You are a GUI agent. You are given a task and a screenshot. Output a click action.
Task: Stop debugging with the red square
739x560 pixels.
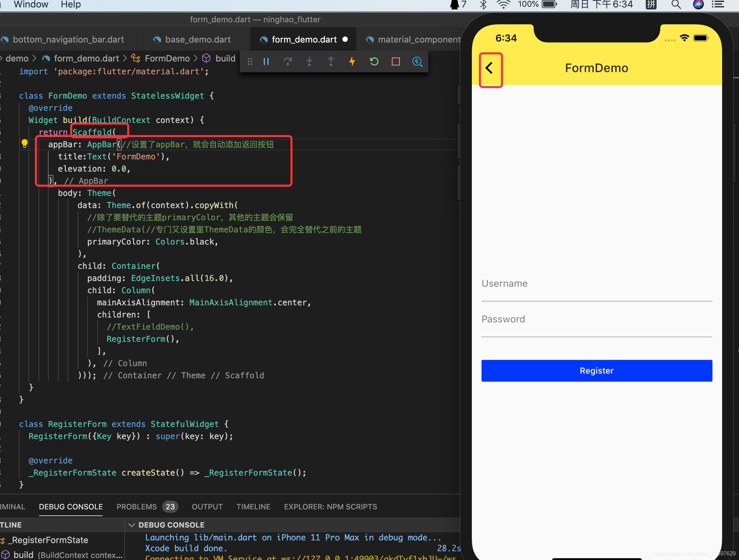click(396, 61)
